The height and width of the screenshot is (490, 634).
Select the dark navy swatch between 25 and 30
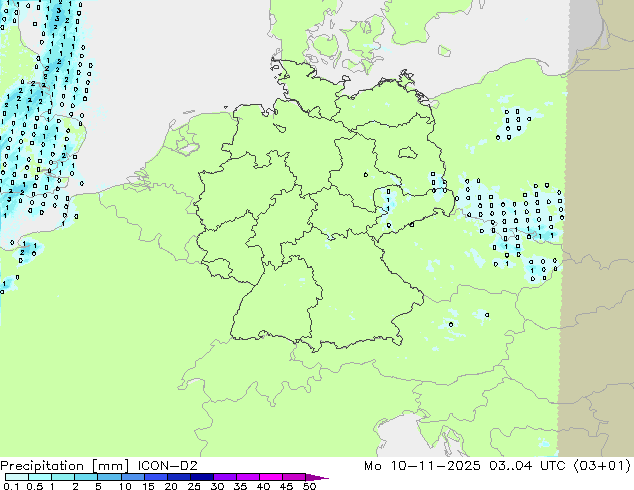click(x=202, y=477)
